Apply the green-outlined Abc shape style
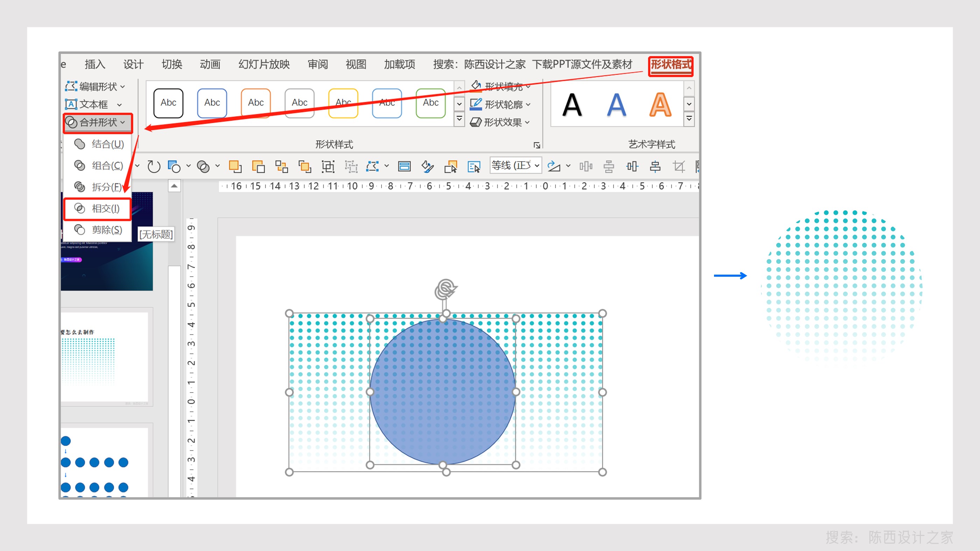 tap(430, 103)
